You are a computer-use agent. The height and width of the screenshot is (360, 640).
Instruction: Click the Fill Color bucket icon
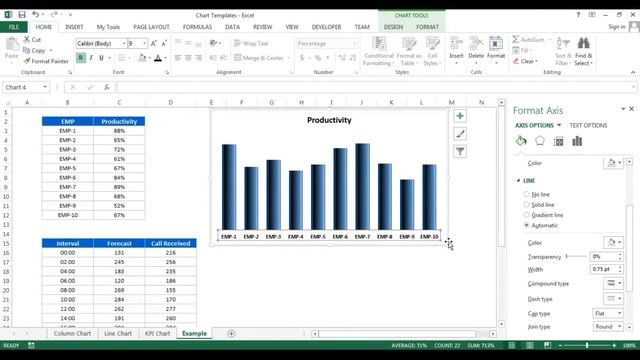[x=142, y=58]
